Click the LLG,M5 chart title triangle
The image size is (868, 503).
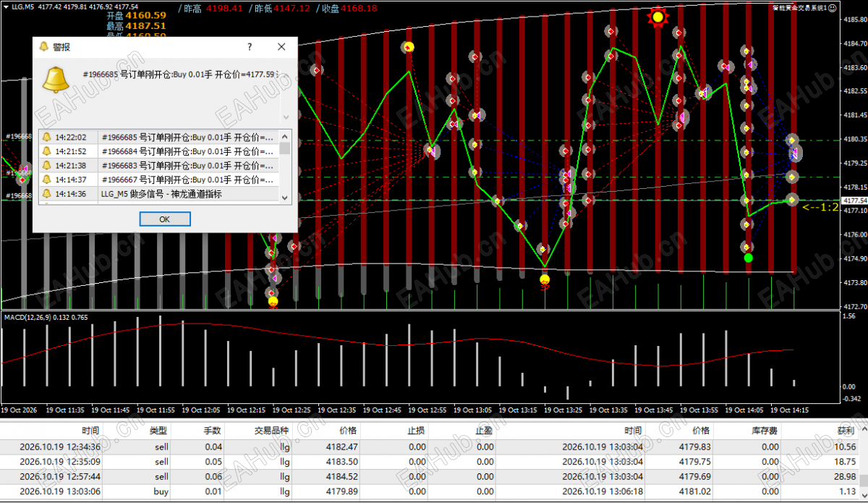pyautogui.click(x=5, y=7)
